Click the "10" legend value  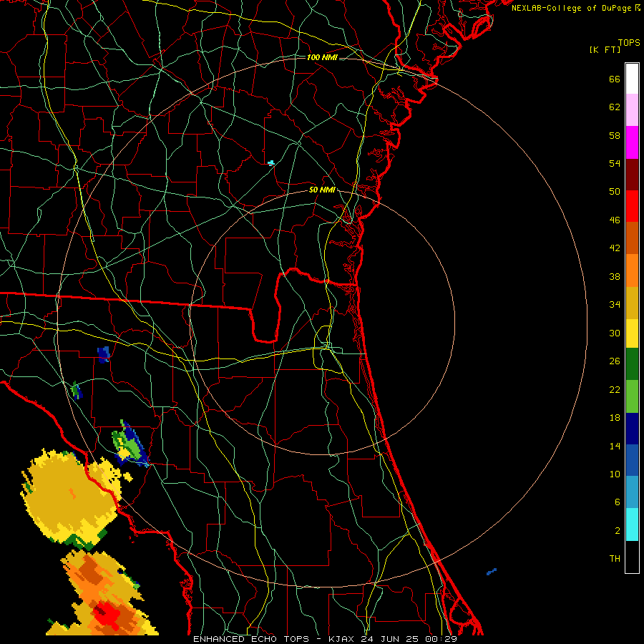615,474
